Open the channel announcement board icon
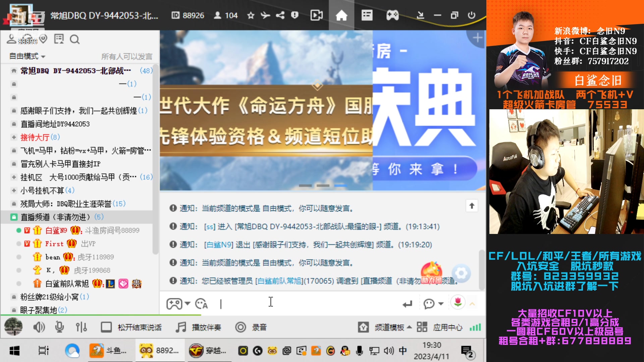Screen dimensions: 644x362 pyautogui.click(x=59, y=40)
